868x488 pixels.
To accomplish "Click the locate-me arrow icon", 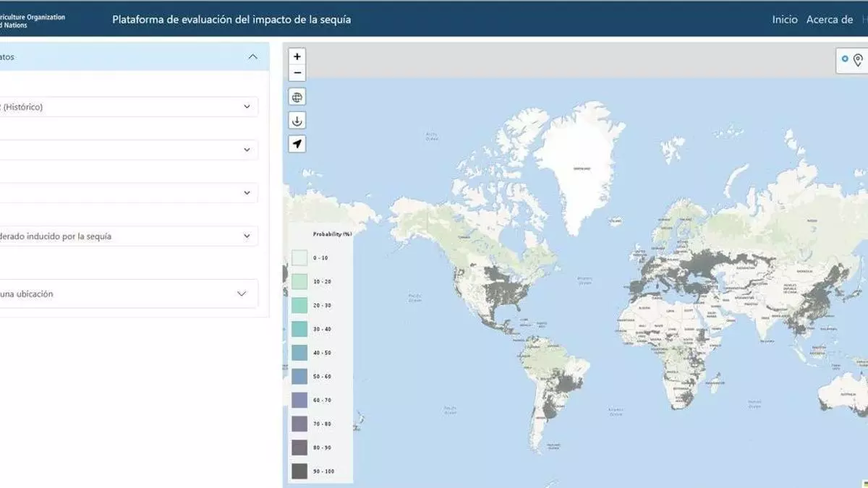I will [x=297, y=144].
